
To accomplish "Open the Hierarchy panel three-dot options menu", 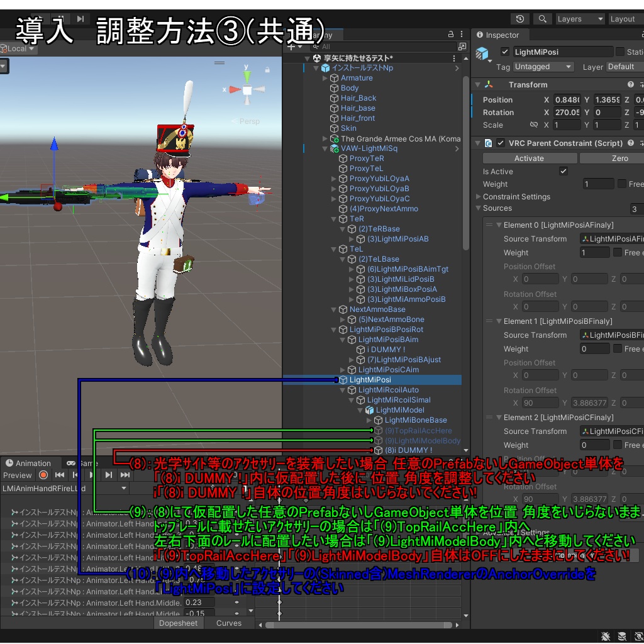I will point(462,34).
